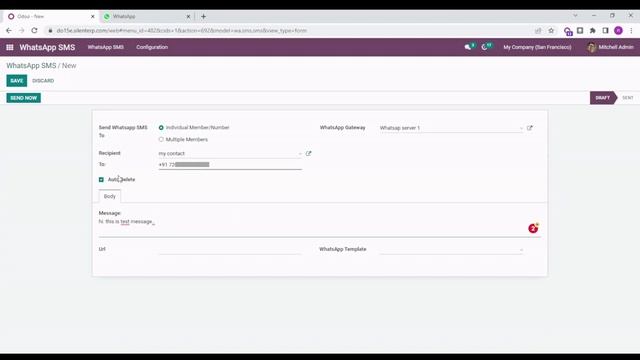Open external link beside Recipient field
Image resolution: width=640 pixels, height=360 pixels.
click(309, 153)
